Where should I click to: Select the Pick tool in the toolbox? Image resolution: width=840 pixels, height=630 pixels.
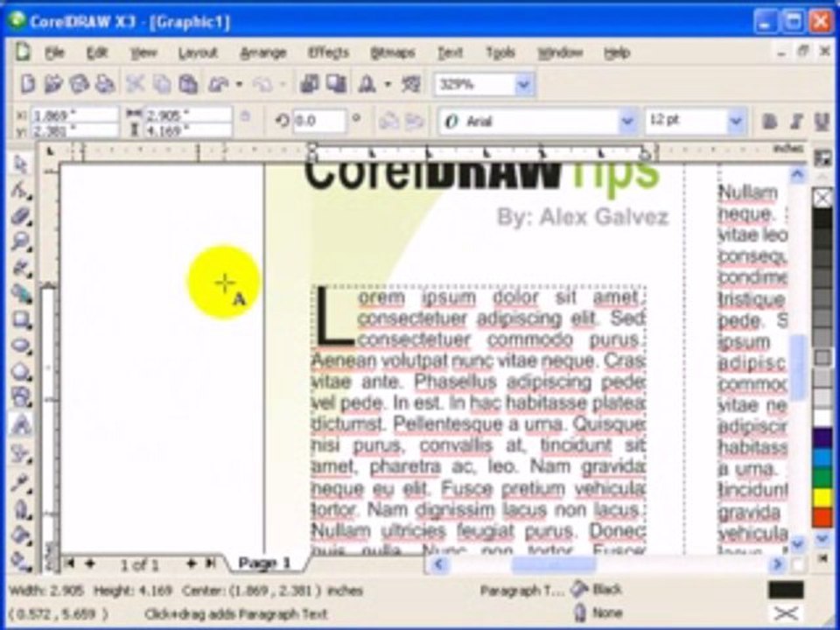click(x=20, y=164)
